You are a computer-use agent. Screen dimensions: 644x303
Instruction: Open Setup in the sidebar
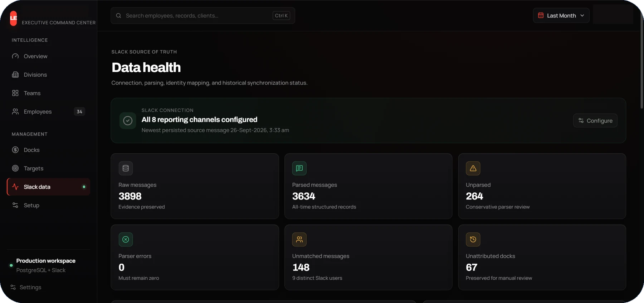pos(48,205)
